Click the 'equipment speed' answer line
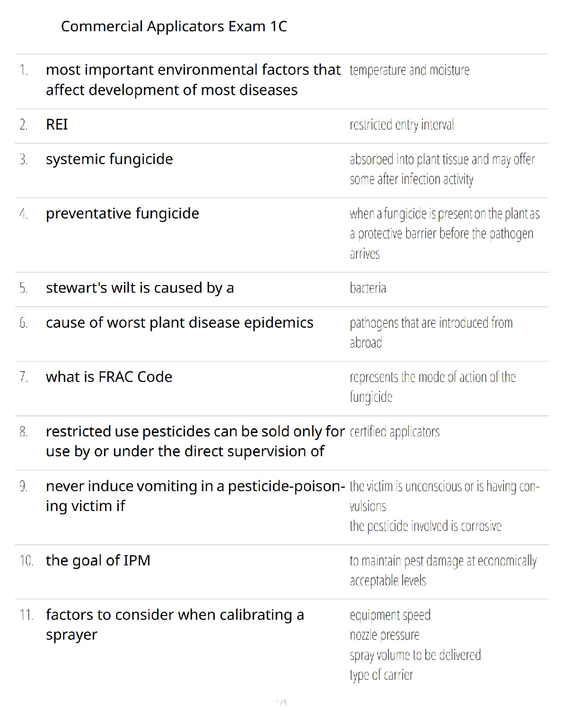 (390, 615)
